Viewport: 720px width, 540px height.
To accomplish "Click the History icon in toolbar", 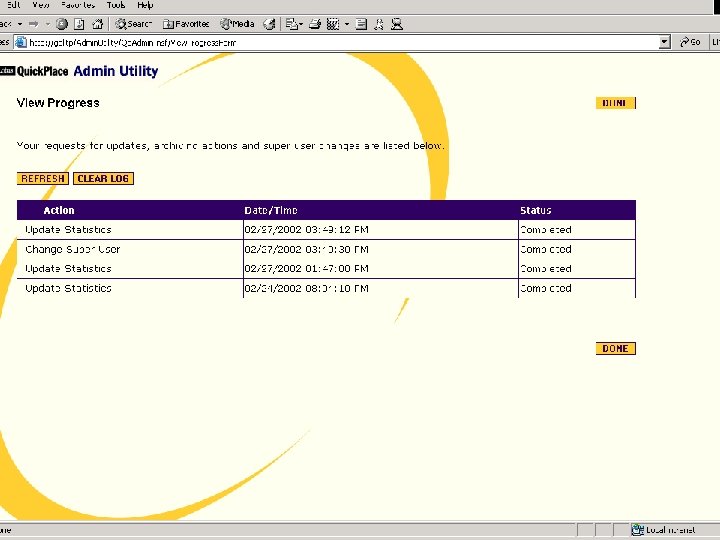I will (x=268, y=24).
